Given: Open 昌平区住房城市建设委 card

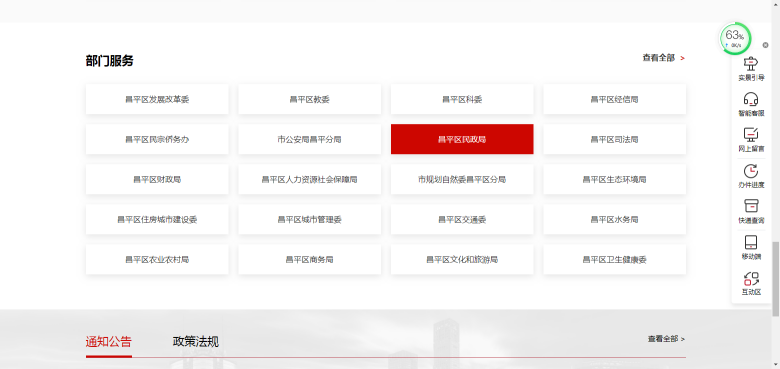Looking at the screenshot, I should (157, 219).
